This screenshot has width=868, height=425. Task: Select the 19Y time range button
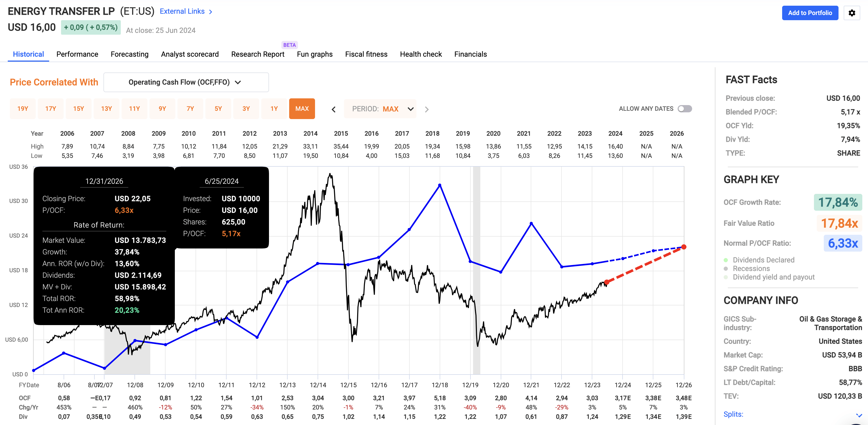[23, 109]
